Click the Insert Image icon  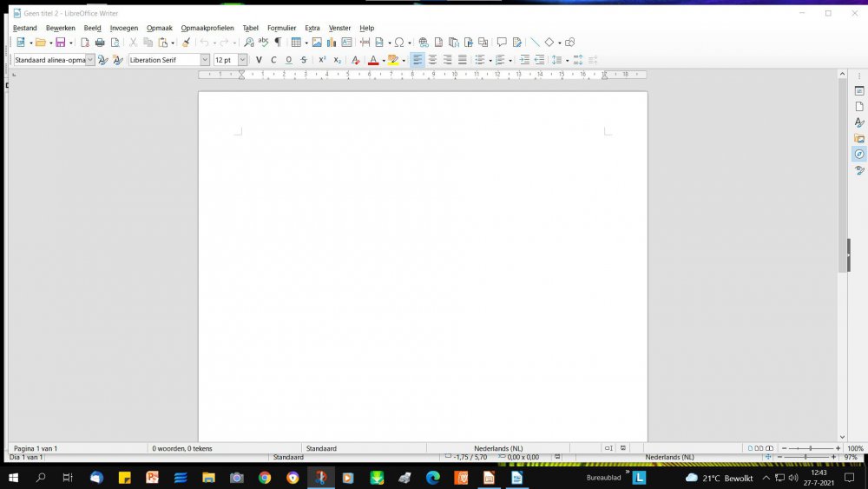[317, 43]
